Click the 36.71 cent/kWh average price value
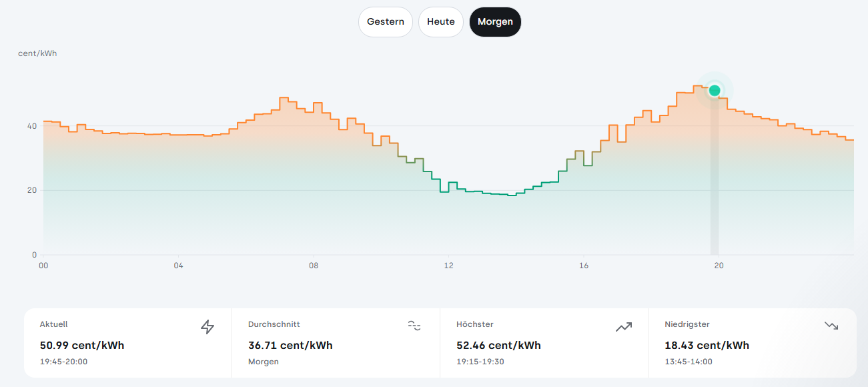Screen dimensions: 868x387 pos(290,346)
